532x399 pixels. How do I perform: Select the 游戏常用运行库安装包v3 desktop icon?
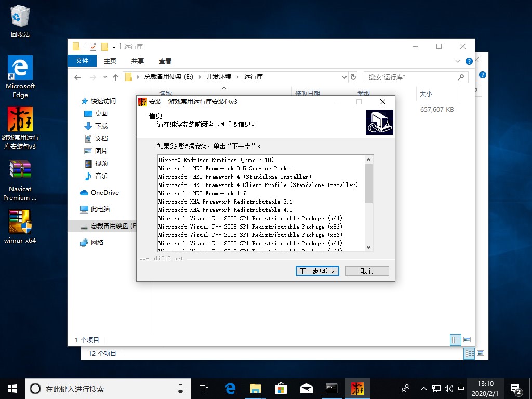click(x=20, y=128)
